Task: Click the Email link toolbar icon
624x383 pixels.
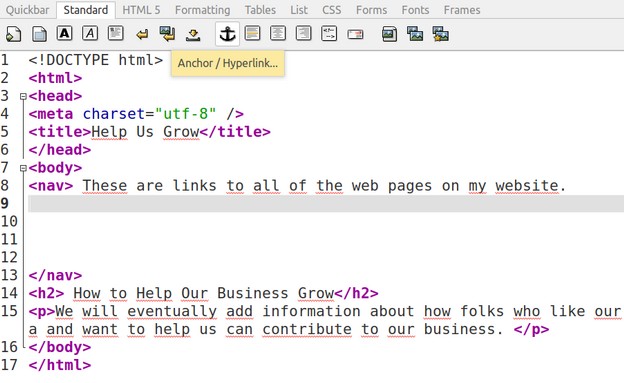Action: click(355, 34)
